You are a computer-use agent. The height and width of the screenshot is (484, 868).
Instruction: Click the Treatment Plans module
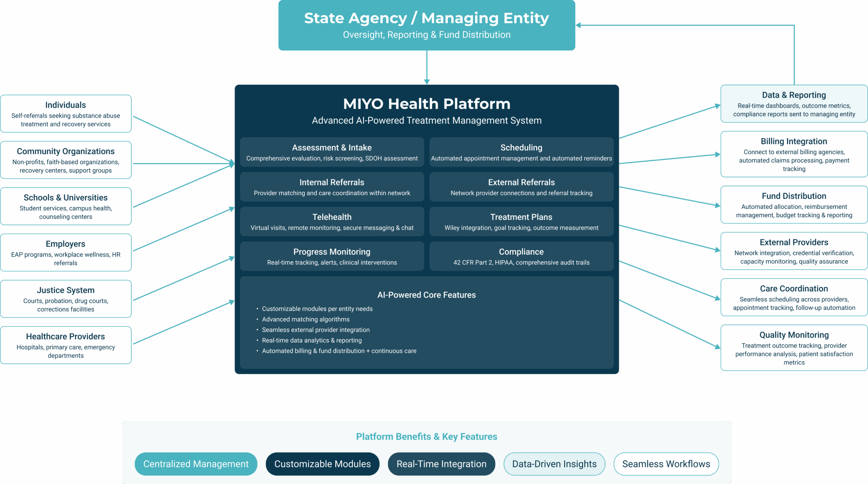click(521, 222)
